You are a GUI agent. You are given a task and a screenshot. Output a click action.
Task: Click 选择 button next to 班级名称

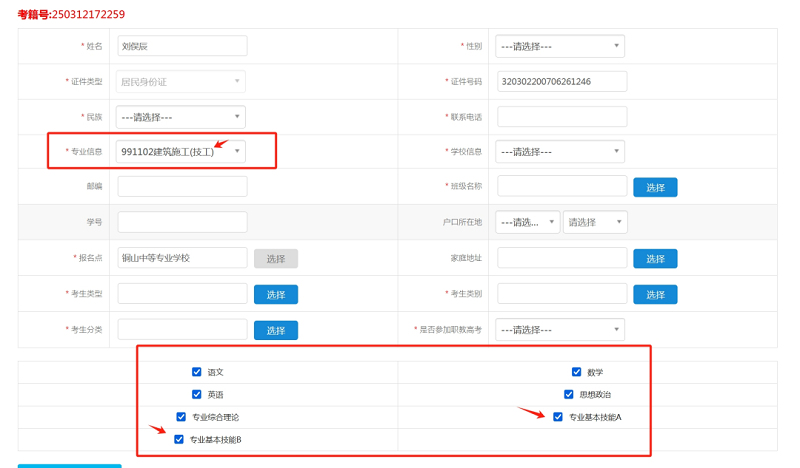[655, 187]
